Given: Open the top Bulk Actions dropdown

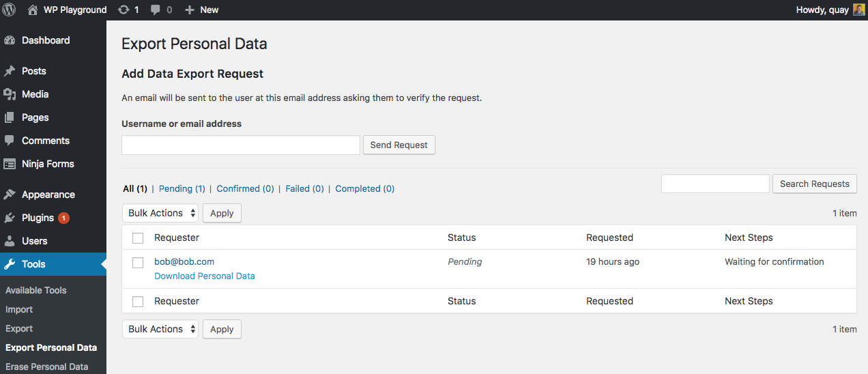Looking at the screenshot, I should click(x=160, y=213).
